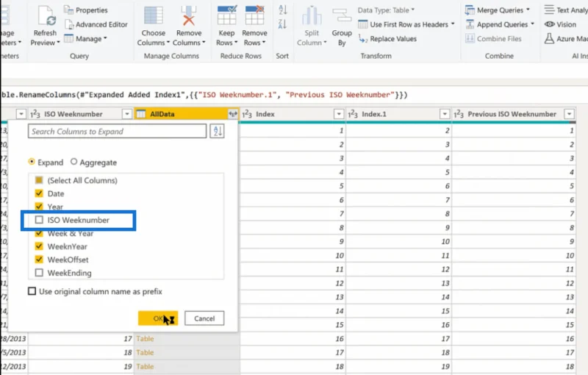Expand Use First Row as Headers dropdown arrow
The height and width of the screenshot is (375, 588).
[x=453, y=24]
